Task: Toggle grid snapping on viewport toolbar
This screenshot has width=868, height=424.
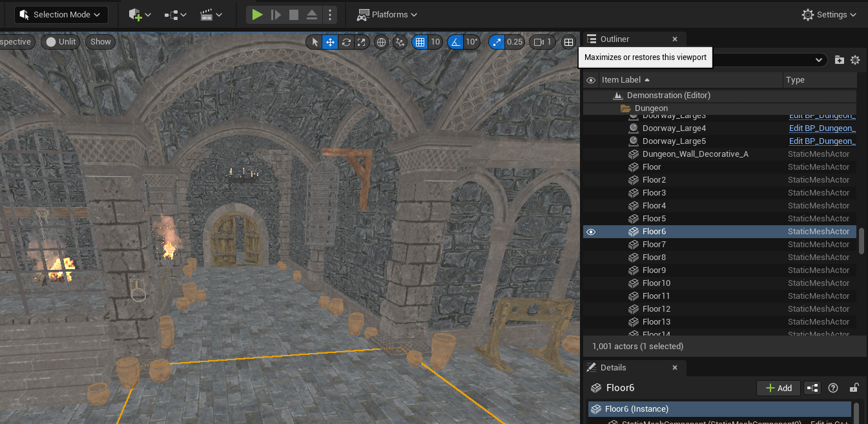Action: coord(420,42)
